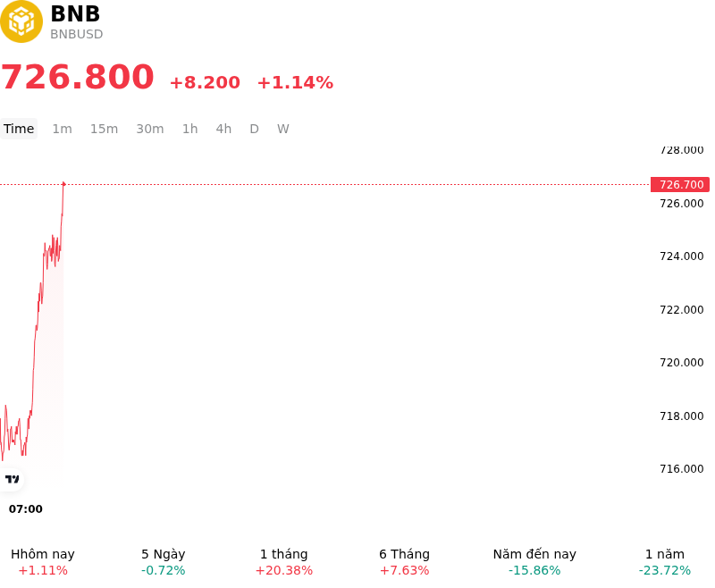Select Năm đến nay range
The height and width of the screenshot is (588, 715).
tap(534, 562)
